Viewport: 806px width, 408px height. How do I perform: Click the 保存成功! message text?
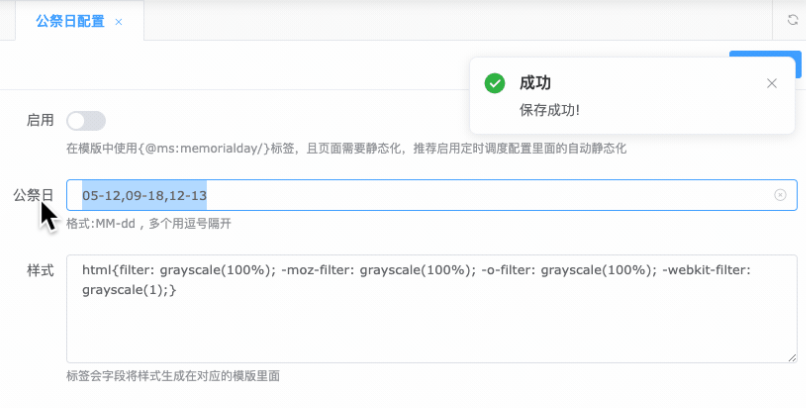coord(550,109)
